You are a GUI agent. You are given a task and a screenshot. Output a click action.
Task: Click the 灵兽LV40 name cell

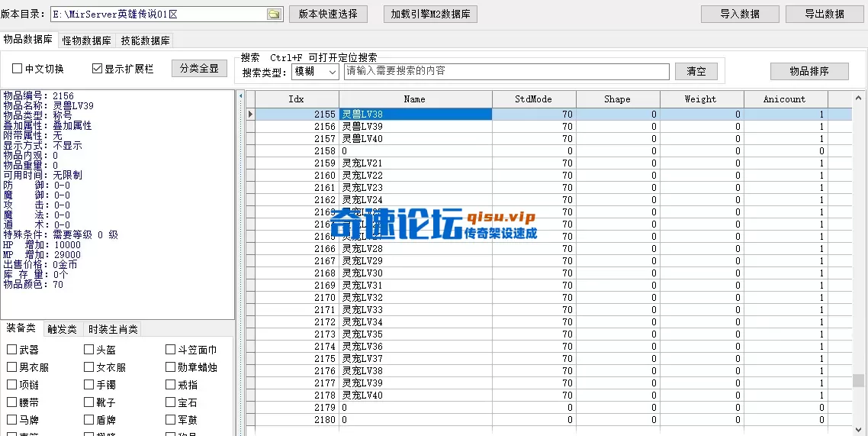(415, 138)
